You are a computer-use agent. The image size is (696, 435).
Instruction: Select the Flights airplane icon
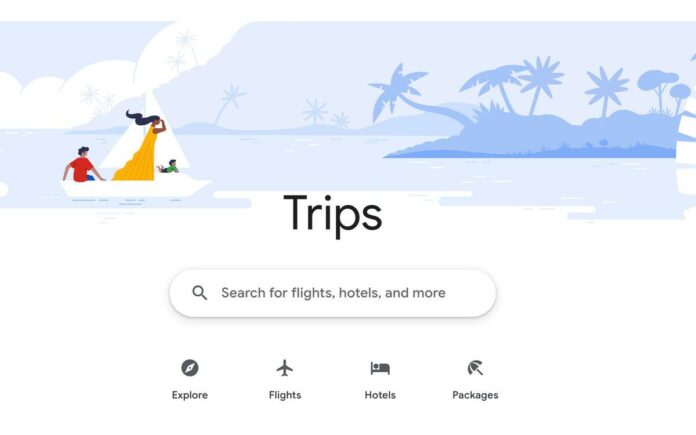click(285, 368)
